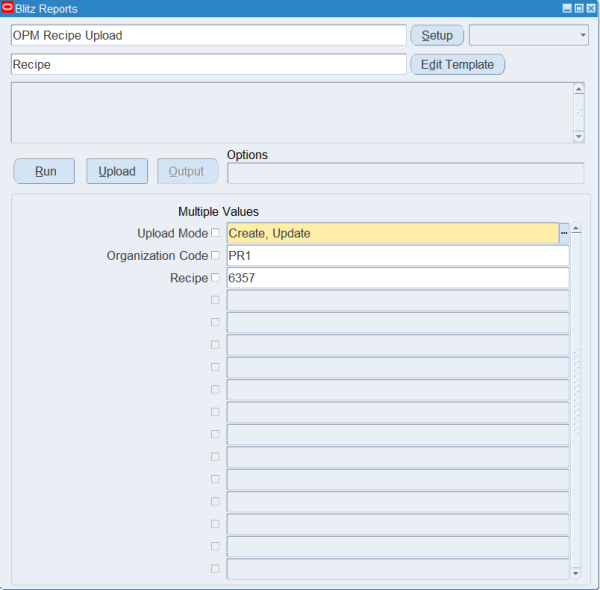Click the greyed-out Output button
Viewport: 600px width, 590px height.
tap(188, 171)
